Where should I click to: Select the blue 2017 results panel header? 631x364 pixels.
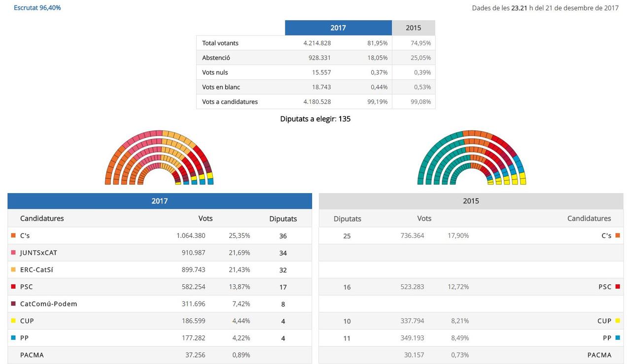point(160,201)
